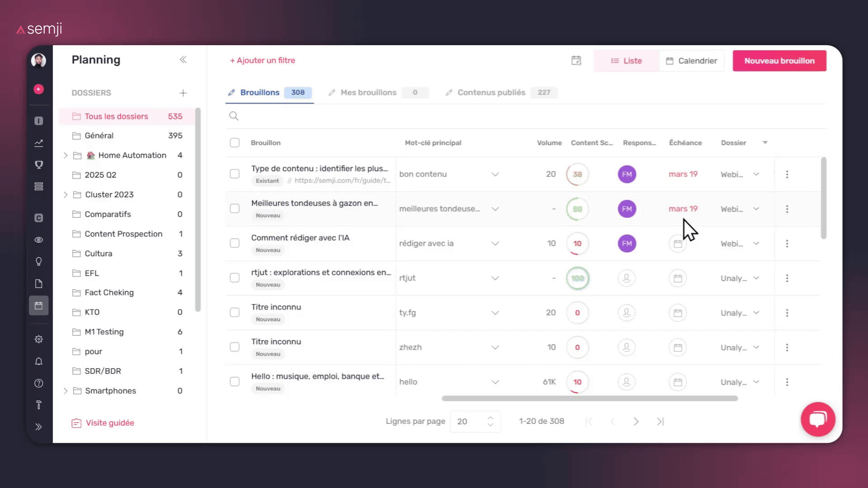The width and height of the screenshot is (868, 488).
Task: Open the help question mark icon
Action: point(39,383)
